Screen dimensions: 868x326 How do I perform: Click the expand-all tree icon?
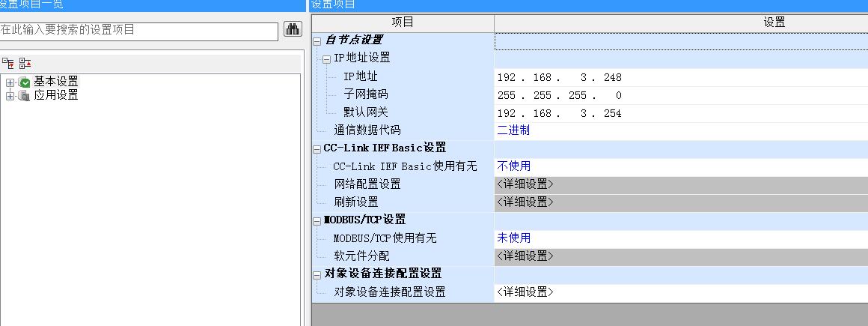9,64
